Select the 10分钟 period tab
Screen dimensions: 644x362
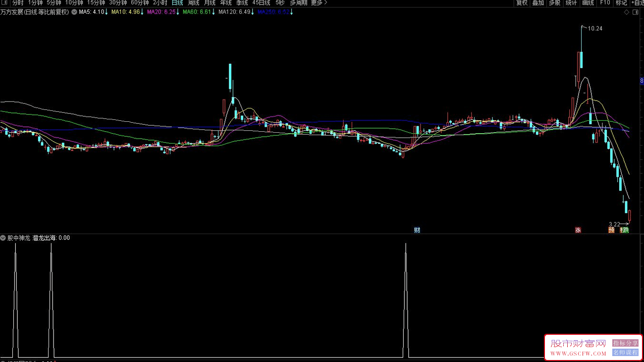74,3
